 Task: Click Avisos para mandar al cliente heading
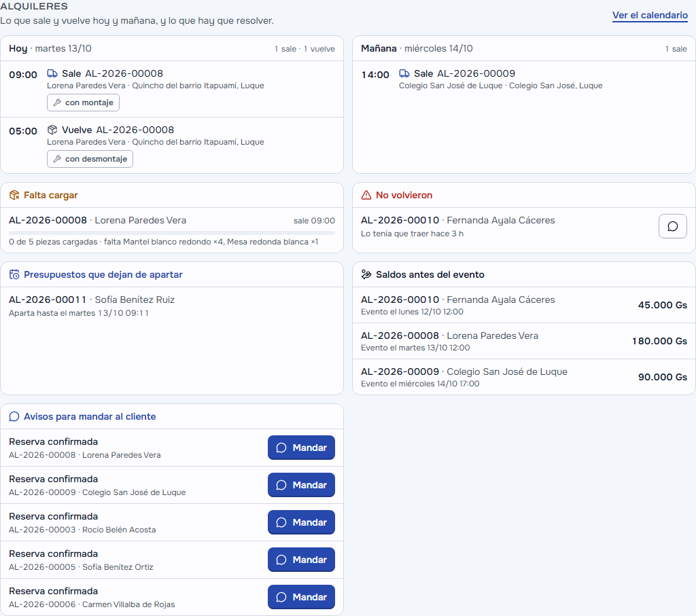(90, 416)
